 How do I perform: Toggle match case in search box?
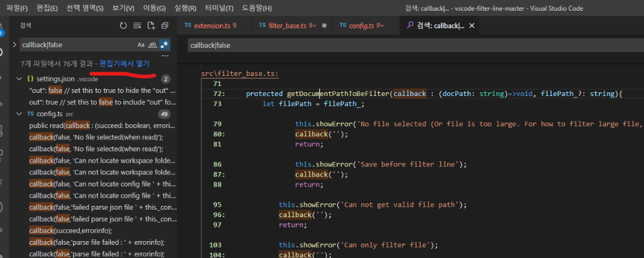141,45
